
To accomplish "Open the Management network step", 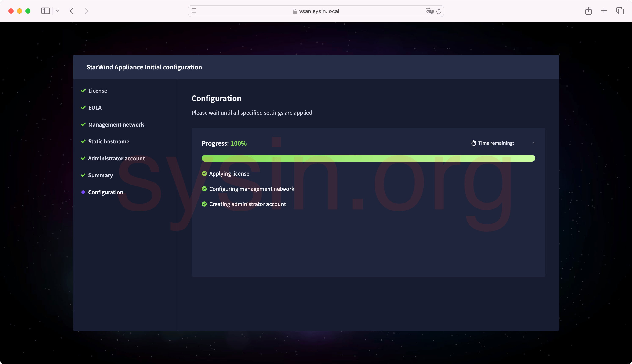I will click(116, 125).
